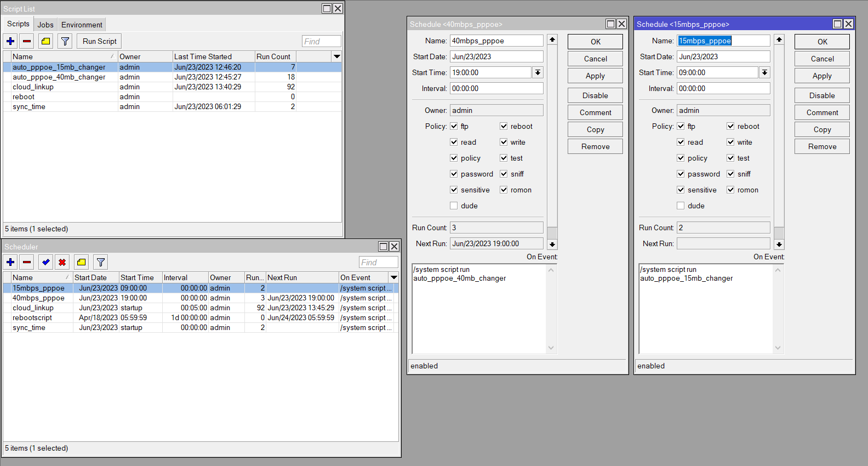The width and height of the screenshot is (868, 466).
Task: Expand Start Time dropdown in 40mbps_pppoe schedule
Action: [538, 72]
